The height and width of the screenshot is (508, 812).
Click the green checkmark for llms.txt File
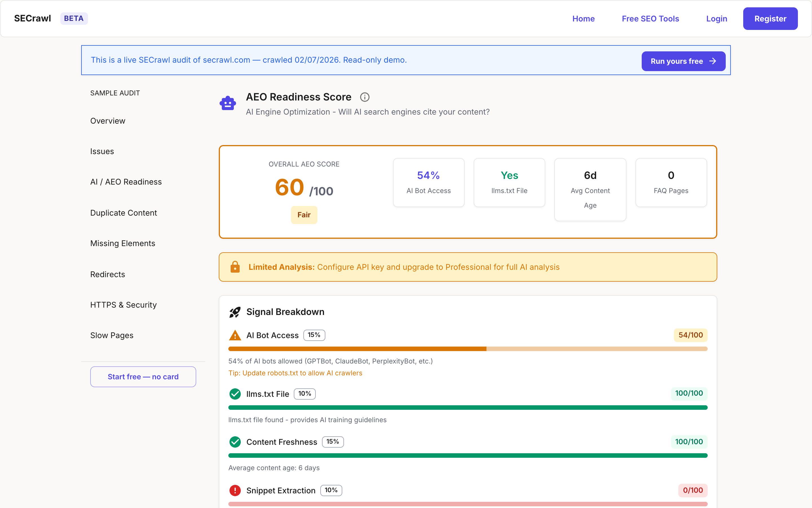click(235, 394)
